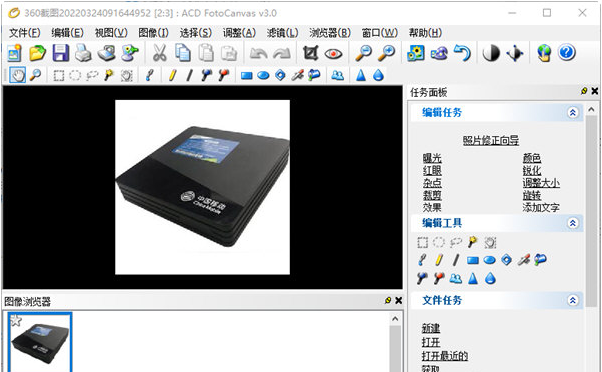The width and height of the screenshot is (602, 372).
Task: Select the ellipse selection tool in toolbar
Action: pos(75,75)
